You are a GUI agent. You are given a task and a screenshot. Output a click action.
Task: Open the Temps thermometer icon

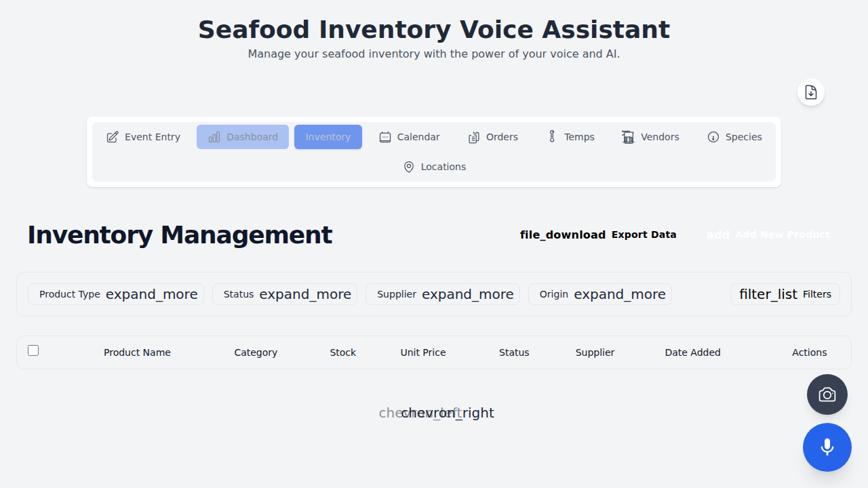coord(551,136)
